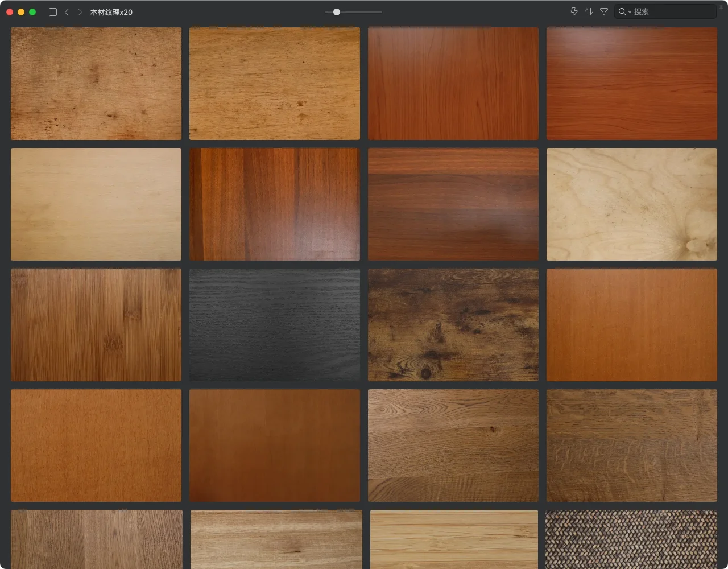Open the funnel filter icon

(604, 11)
